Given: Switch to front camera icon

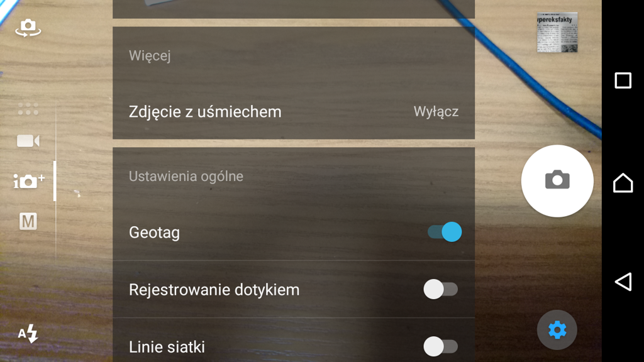Looking at the screenshot, I should [x=28, y=28].
